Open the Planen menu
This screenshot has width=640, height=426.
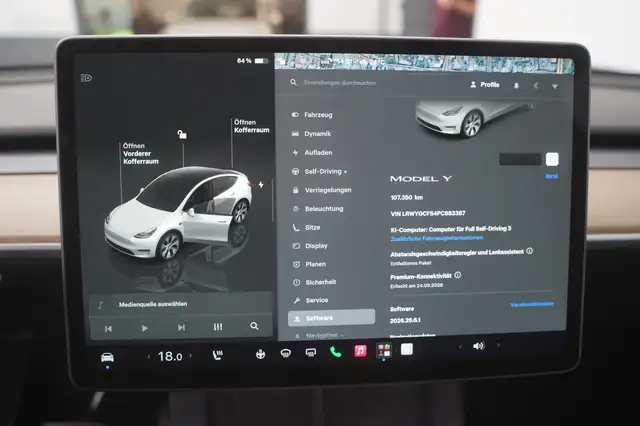(x=310, y=264)
